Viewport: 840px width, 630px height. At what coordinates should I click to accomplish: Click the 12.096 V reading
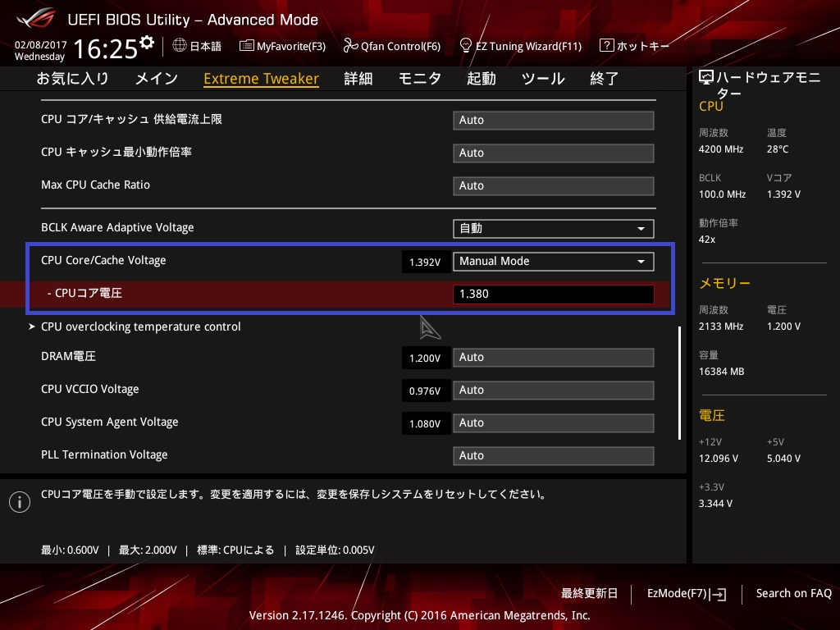(719, 459)
